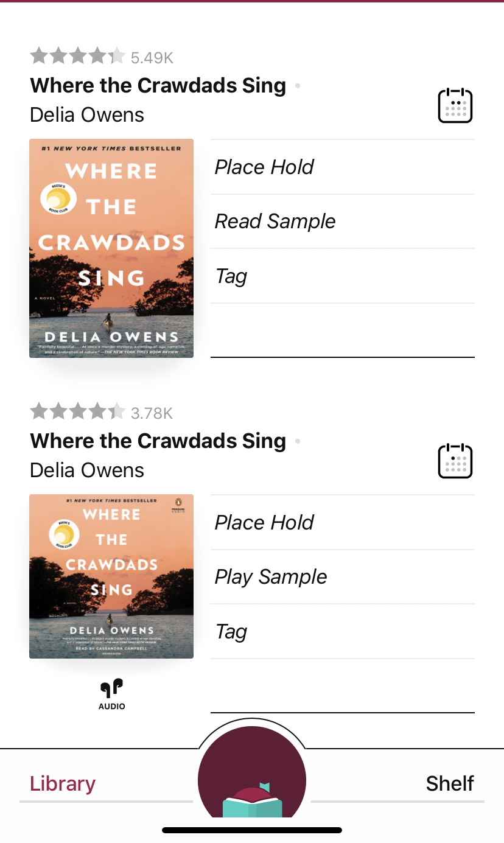Tag the ebook edition

click(x=231, y=276)
